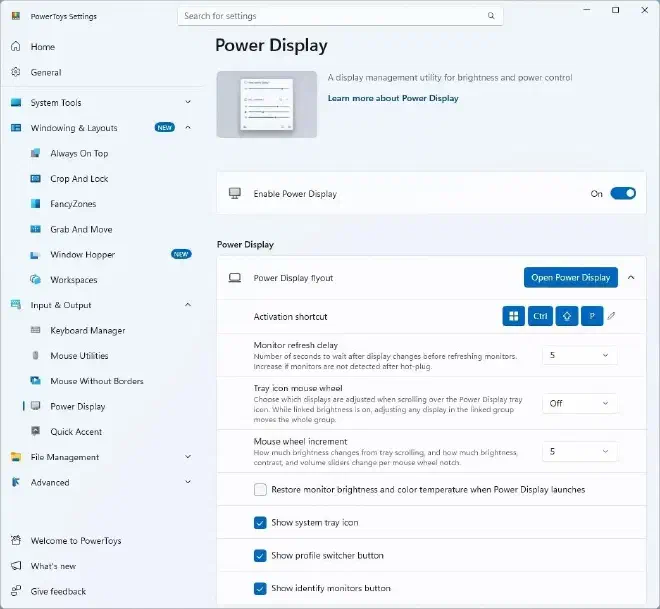
Task: Click the Enable Power Display monitor icon
Action: 235,193
